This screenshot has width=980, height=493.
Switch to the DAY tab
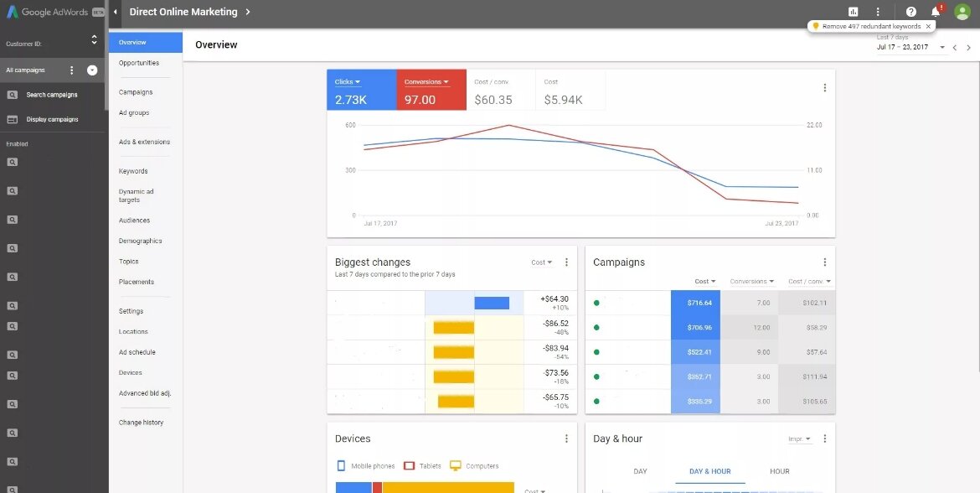(x=641, y=472)
